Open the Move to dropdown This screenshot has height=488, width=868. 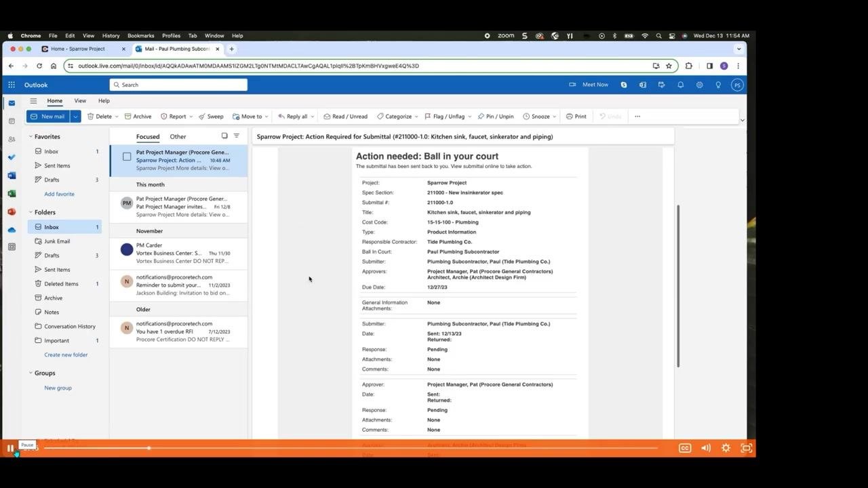point(266,117)
